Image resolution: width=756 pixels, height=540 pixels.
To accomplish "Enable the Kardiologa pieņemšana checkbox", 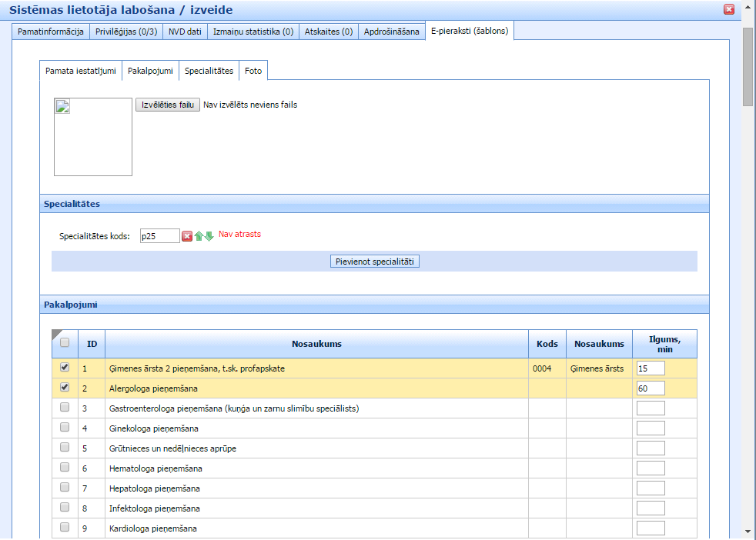I will point(65,528).
